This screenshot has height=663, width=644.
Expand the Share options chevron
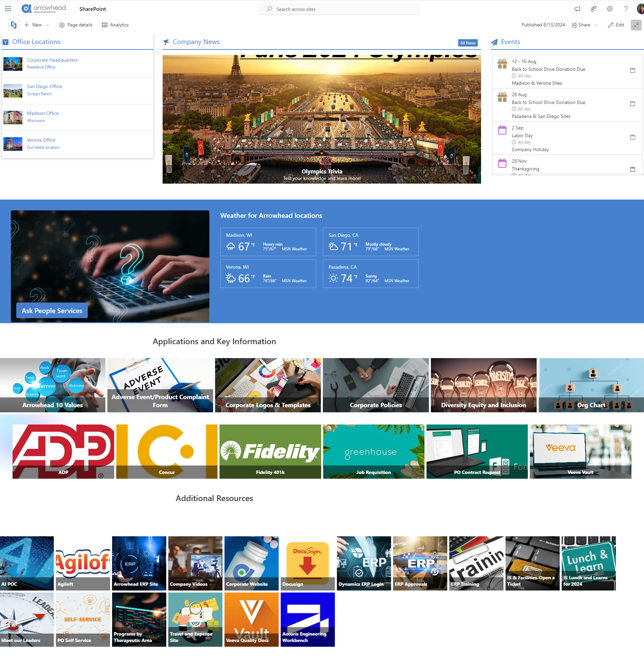[596, 25]
